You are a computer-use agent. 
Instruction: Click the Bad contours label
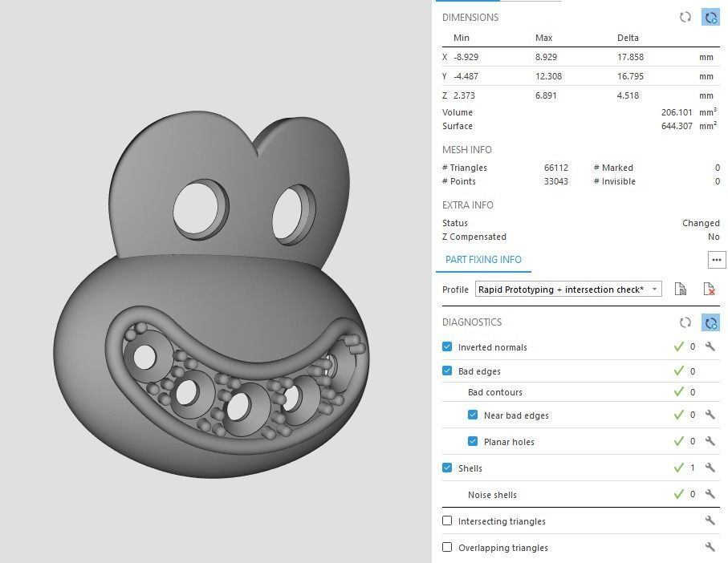click(x=495, y=392)
